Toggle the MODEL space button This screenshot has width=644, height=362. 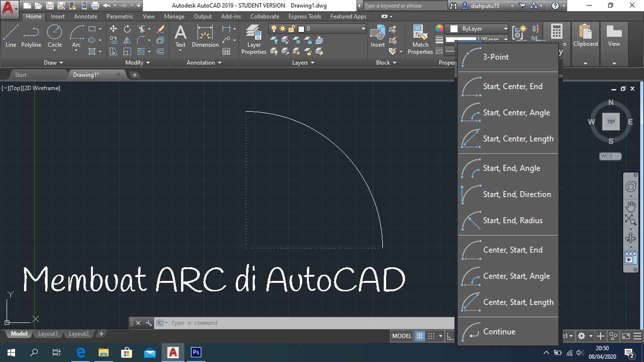(x=402, y=336)
